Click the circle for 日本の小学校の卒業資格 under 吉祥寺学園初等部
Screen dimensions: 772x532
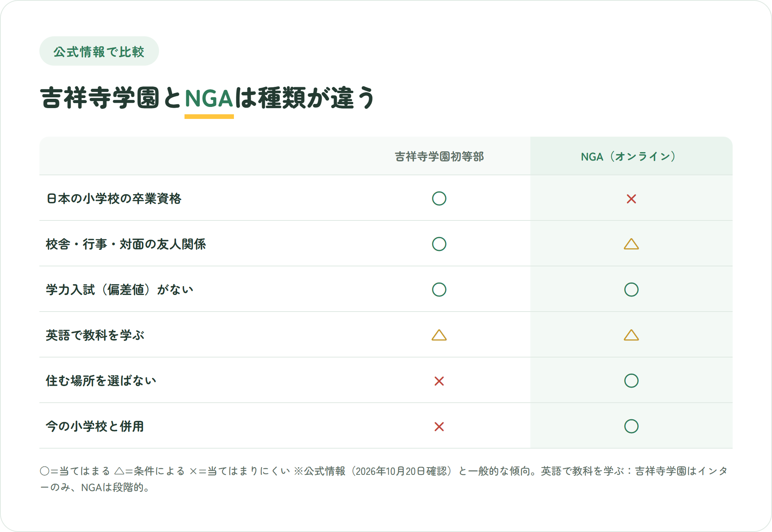(439, 198)
